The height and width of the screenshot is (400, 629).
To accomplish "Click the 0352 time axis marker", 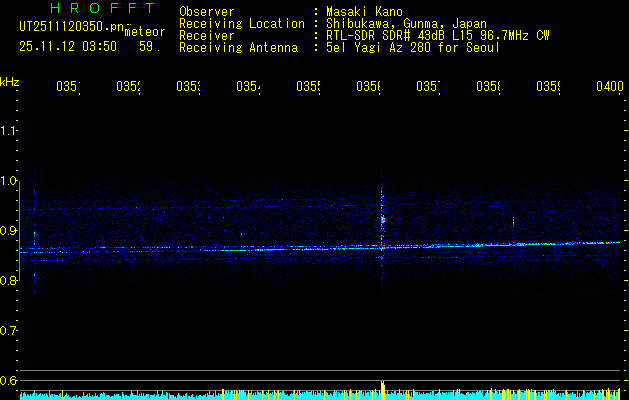I will click(128, 86).
